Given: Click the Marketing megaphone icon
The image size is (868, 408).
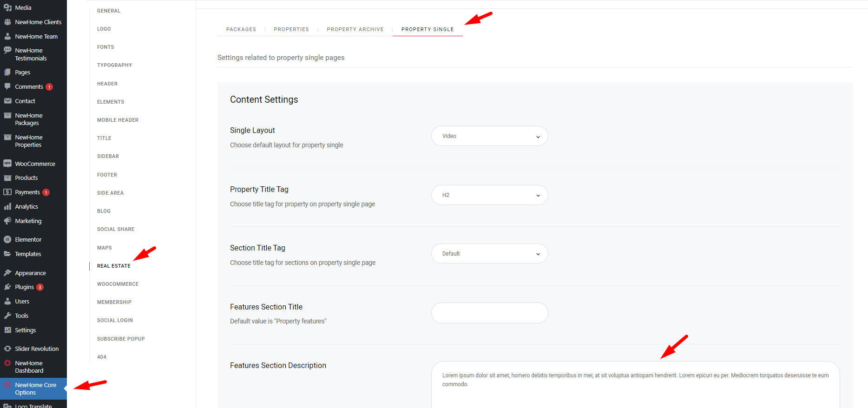Looking at the screenshot, I should coord(7,221).
